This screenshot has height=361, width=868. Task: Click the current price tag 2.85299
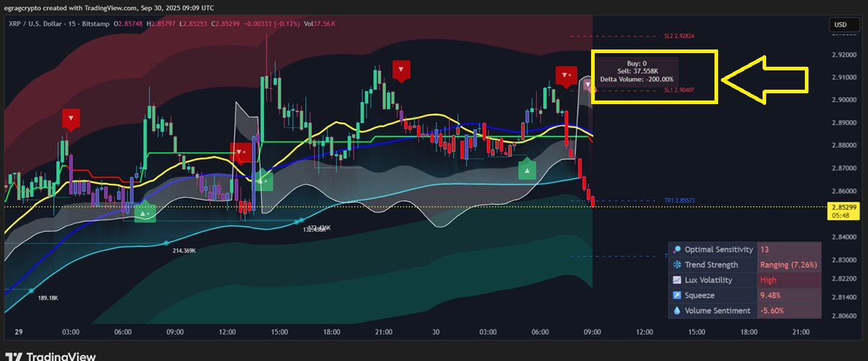845,207
